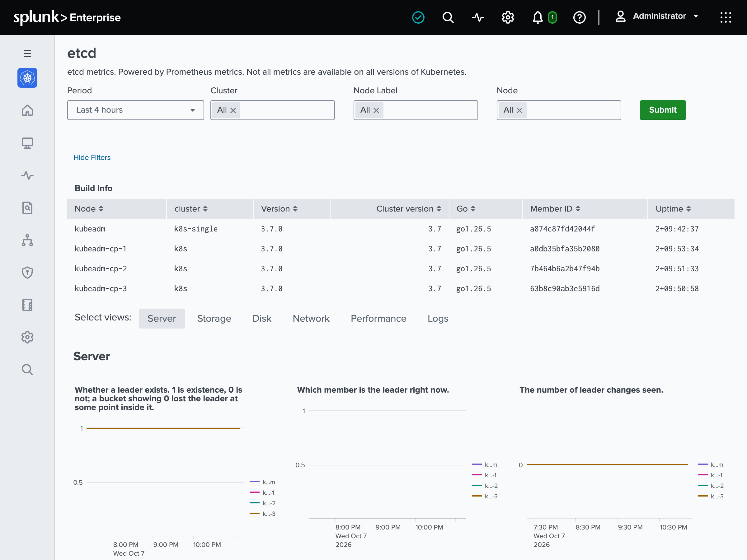Switch to the Storage view tab

[x=214, y=318]
